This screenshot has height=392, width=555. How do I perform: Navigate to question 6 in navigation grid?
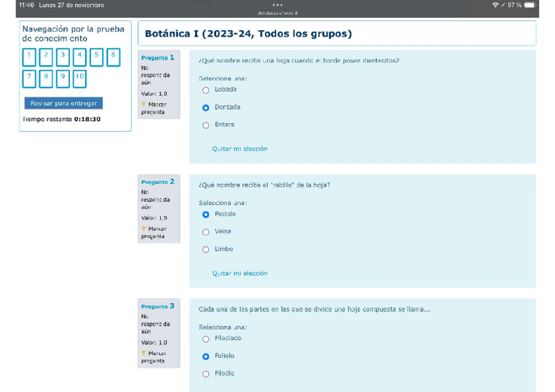(x=113, y=57)
